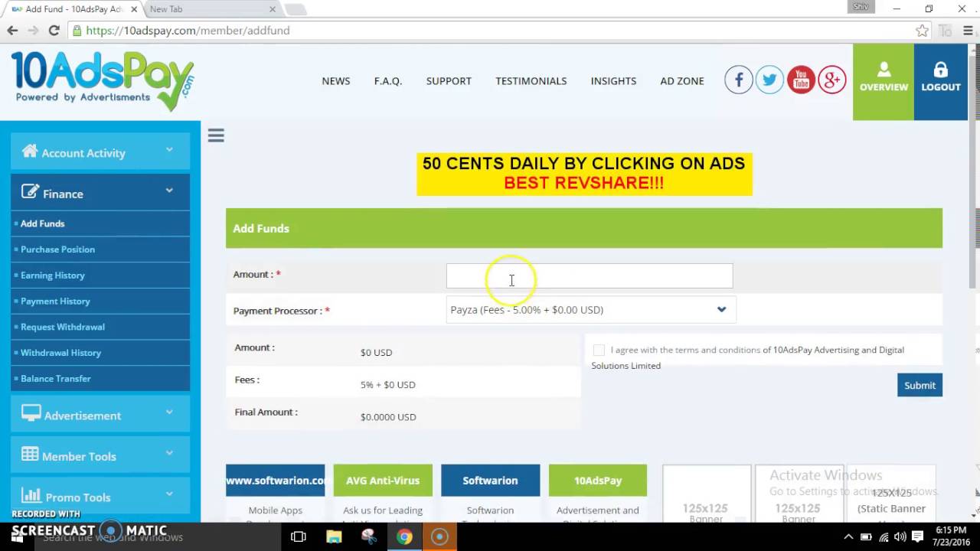
Task: Bookmark page with star icon
Action: [922, 31]
